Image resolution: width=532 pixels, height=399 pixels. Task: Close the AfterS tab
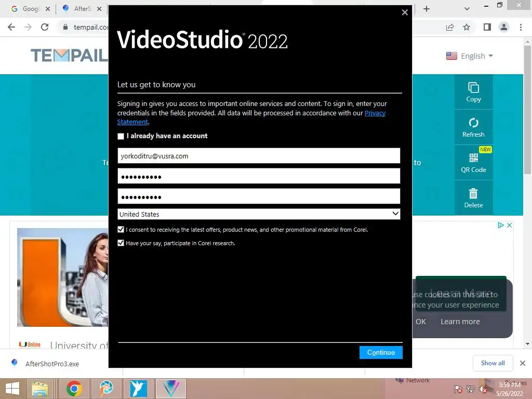[x=99, y=9]
